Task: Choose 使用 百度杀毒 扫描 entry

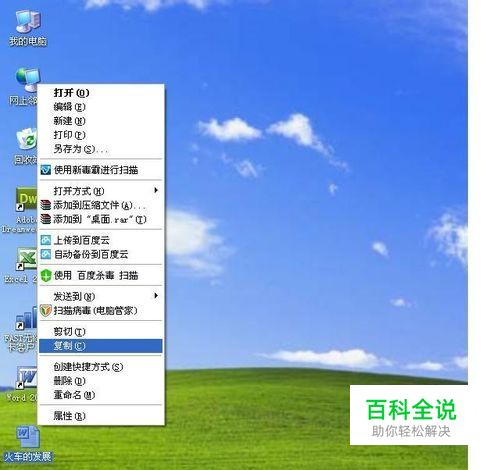Action: pyautogui.click(x=101, y=276)
